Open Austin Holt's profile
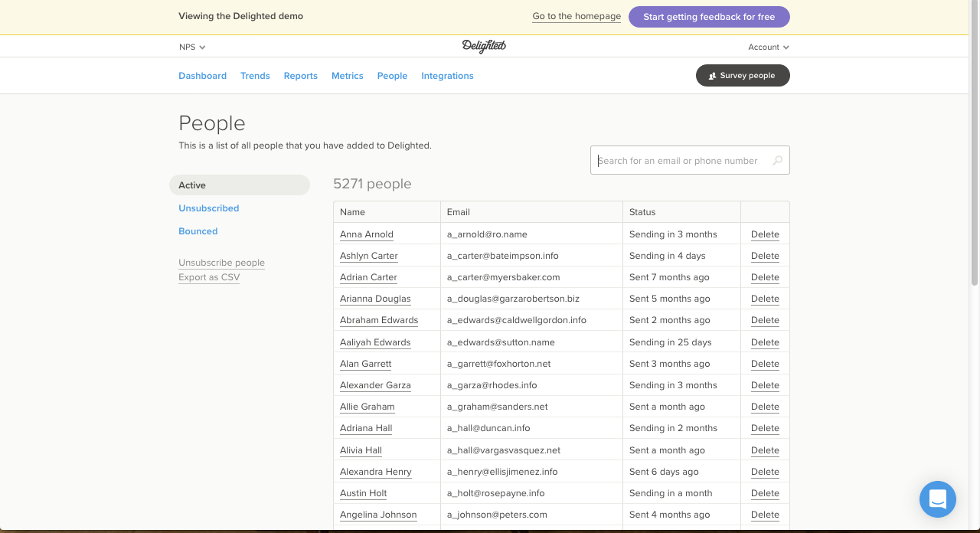 (x=363, y=493)
